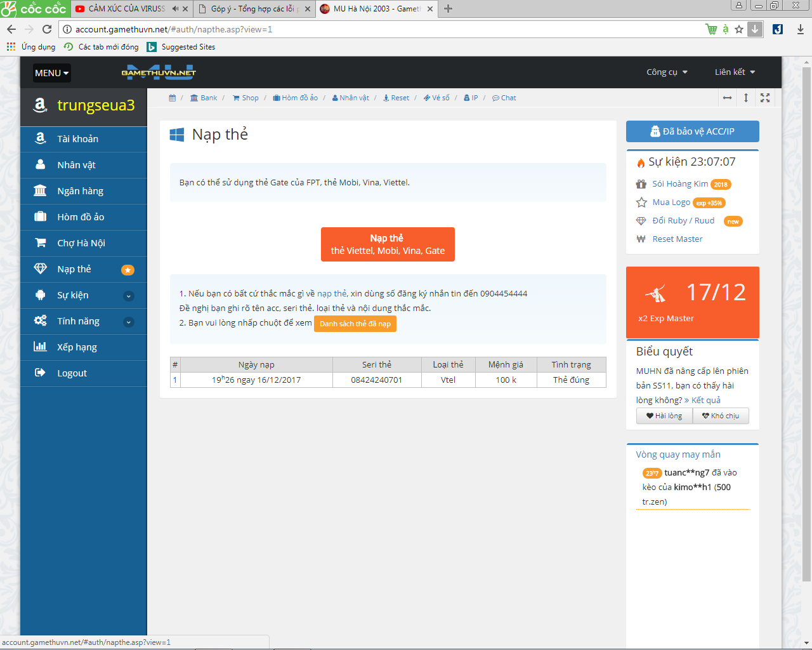Click the vertical resize arrows icon
Image resolution: width=812 pixels, height=650 pixels.
(x=746, y=98)
